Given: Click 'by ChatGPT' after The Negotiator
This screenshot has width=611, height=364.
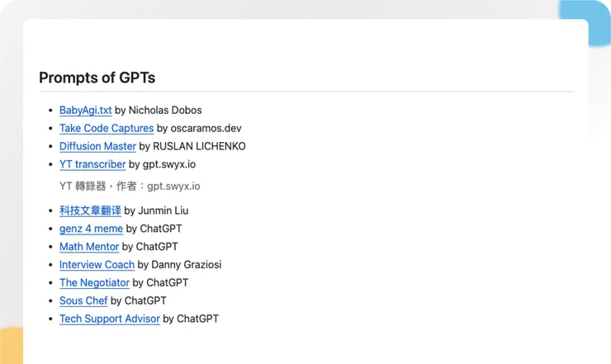Looking at the screenshot, I should [x=160, y=282].
